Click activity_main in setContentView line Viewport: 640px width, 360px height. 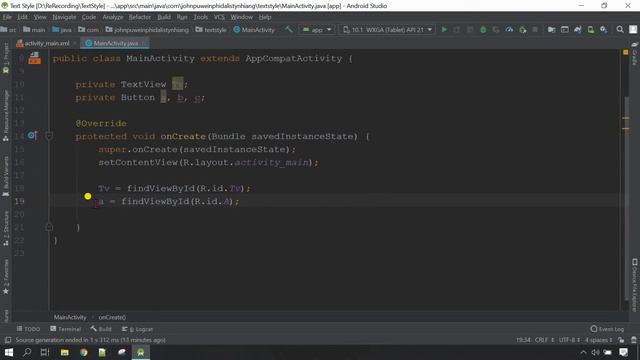[x=271, y=162]
